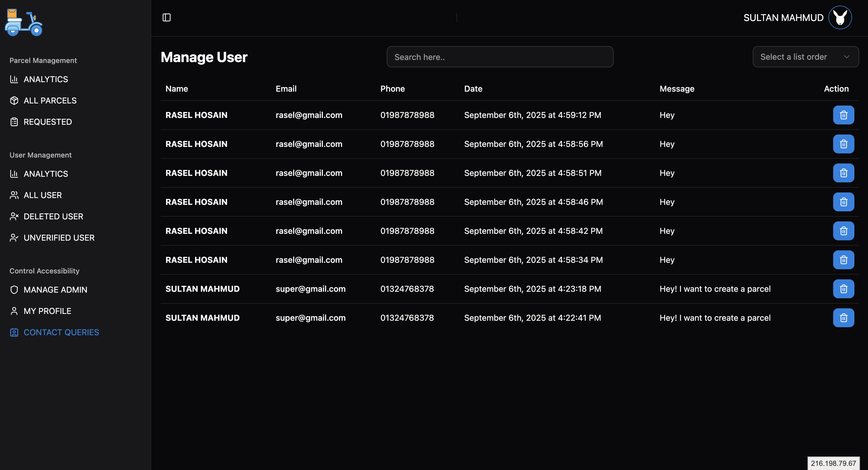868x470 pixels.
Task: Navigate to DELETED USER page
Action: coord(53,216)
